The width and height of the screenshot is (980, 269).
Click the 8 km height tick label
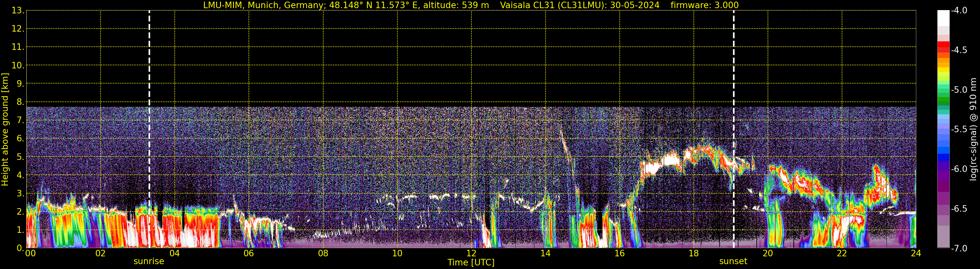(20, 102)
